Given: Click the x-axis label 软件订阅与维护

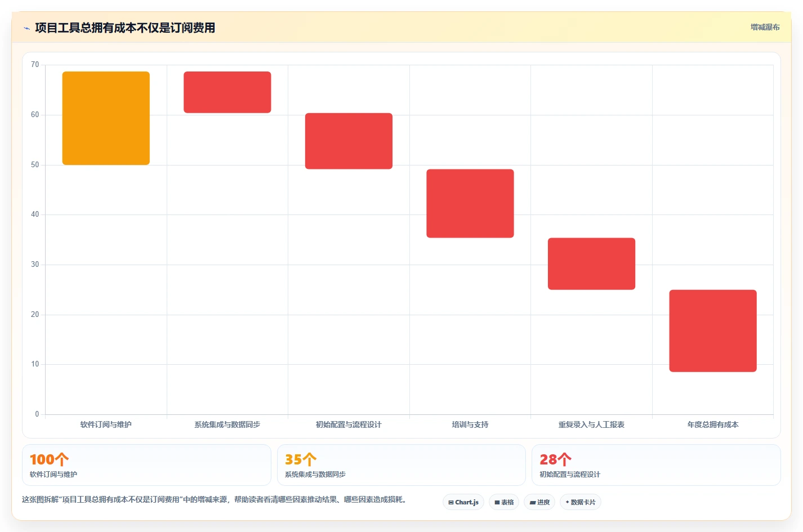Looking at the screenshot, I should click(x=106, y=424).
